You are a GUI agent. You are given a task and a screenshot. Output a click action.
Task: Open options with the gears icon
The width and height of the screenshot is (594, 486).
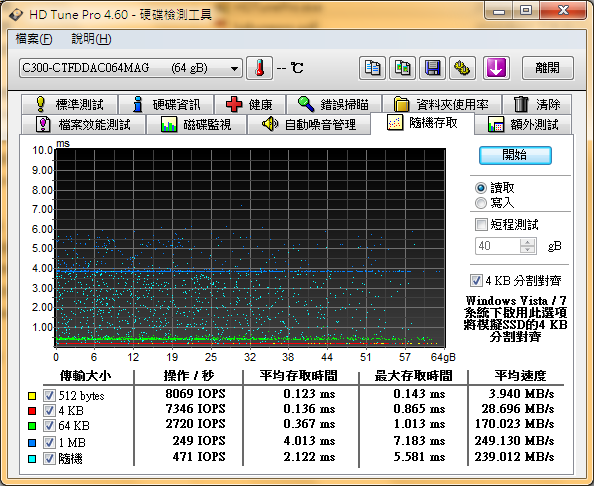pyautogui.click(x=462, y=68)
